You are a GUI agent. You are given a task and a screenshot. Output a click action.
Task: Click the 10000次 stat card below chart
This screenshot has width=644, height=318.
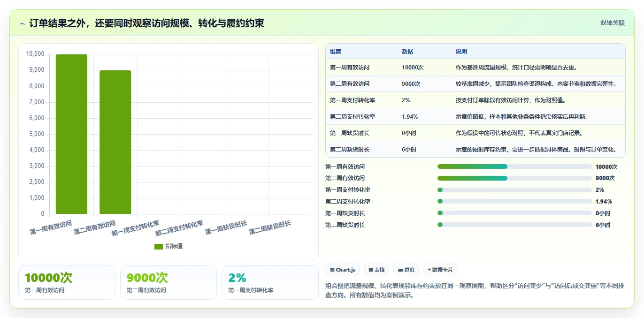(67, 282)
